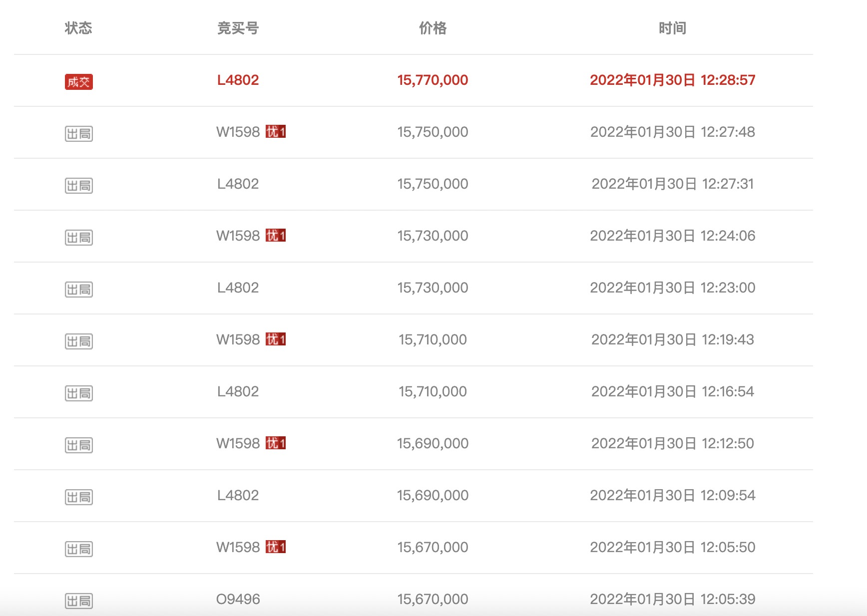Click the 优1 badge on the 12:12:50 row

click(x=276, y=443)
